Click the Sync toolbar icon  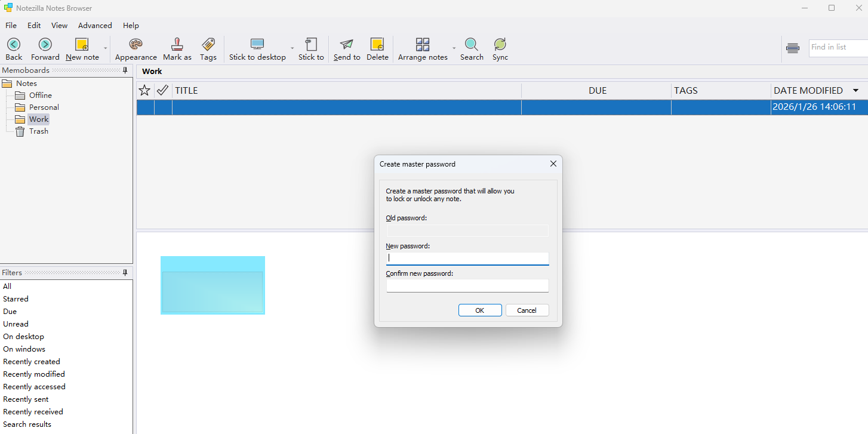500,45
